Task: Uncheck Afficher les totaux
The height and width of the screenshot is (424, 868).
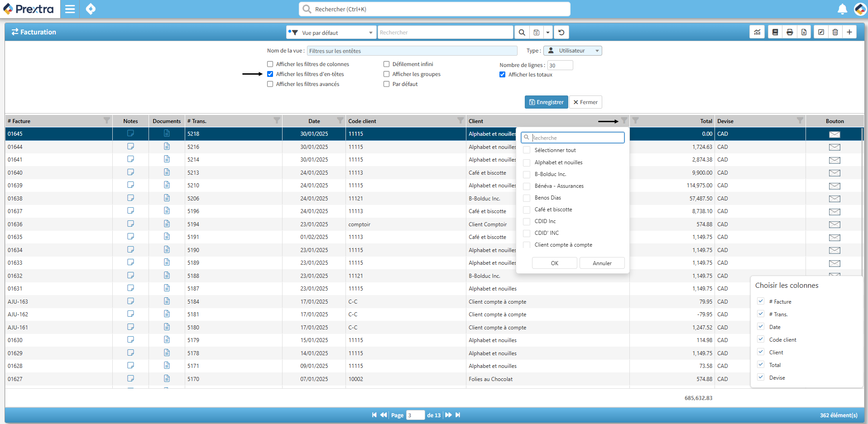Action: (x=503, y=75)
